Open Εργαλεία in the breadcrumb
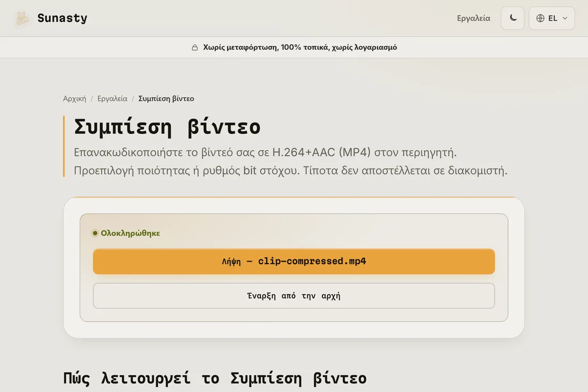 coord(112,98)
